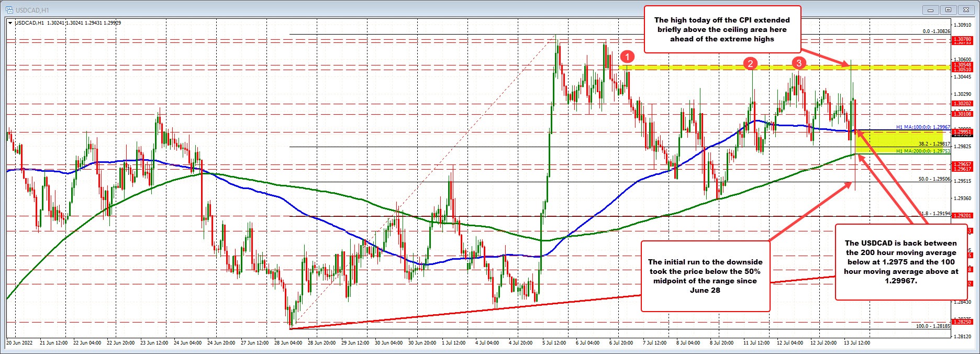
Task: Click the red 1.28250 price tag
Action: pos(962,322)
